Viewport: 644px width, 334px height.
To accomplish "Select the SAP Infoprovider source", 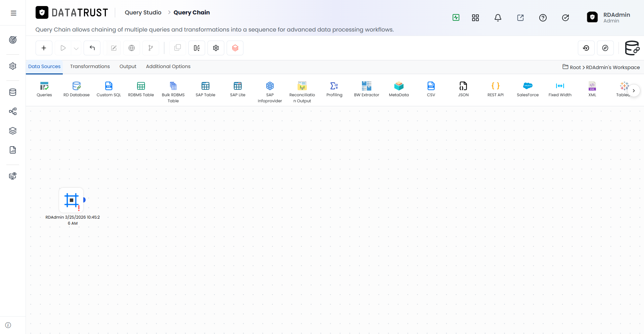I will 270,92.
